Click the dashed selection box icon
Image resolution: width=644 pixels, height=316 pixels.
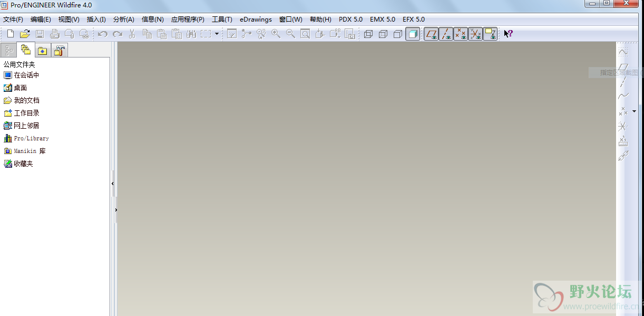(x=206, y=34)
